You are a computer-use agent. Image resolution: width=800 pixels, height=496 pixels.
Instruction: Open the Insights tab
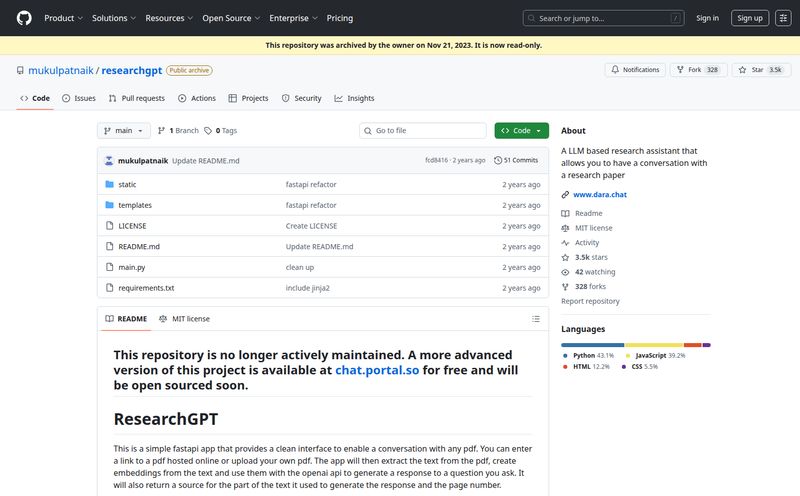(354, 98)
